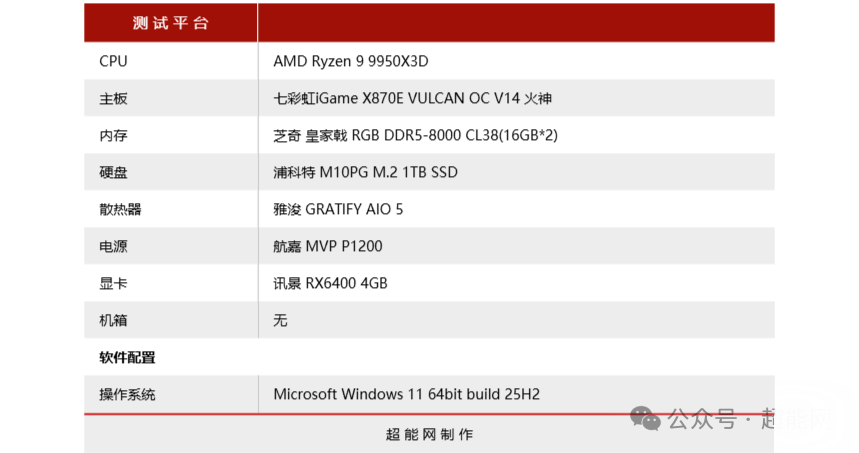Select the 散热器 row label

120,209
